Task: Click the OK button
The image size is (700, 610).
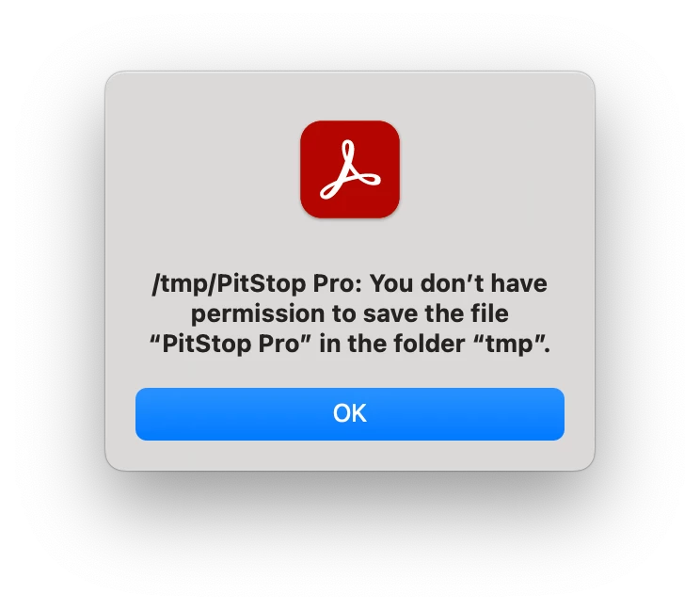Action: [350, 413]
